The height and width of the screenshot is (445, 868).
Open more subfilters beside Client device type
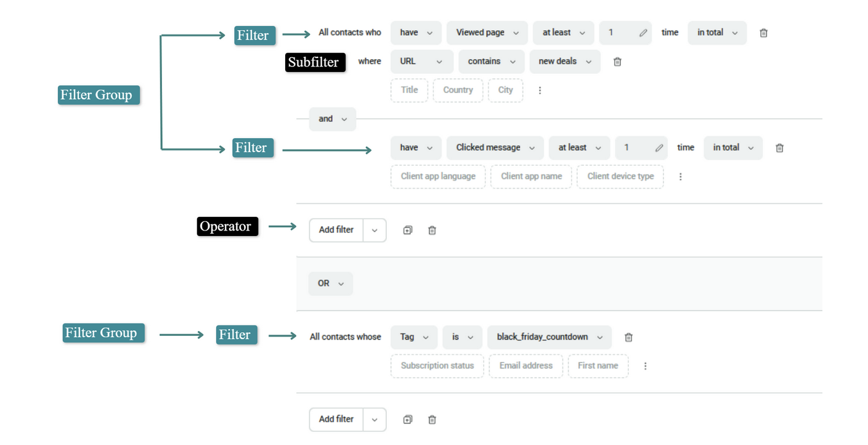point(680,176)
